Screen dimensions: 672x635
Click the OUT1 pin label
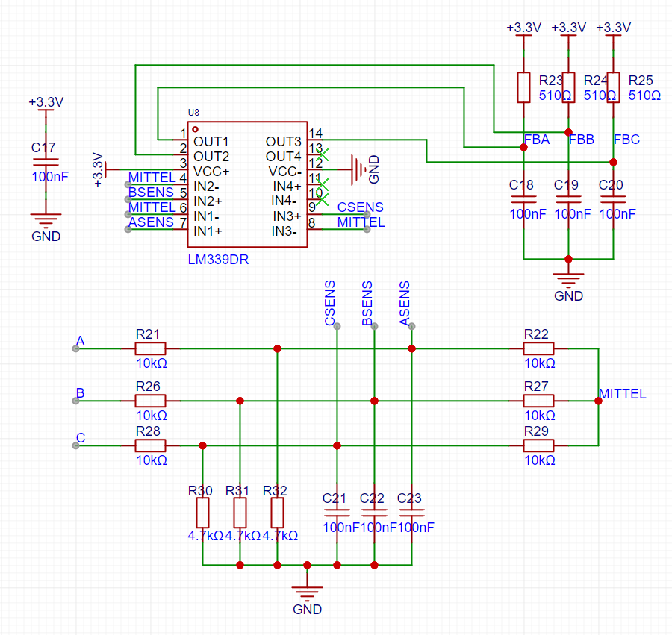click(x=211, y=142)
